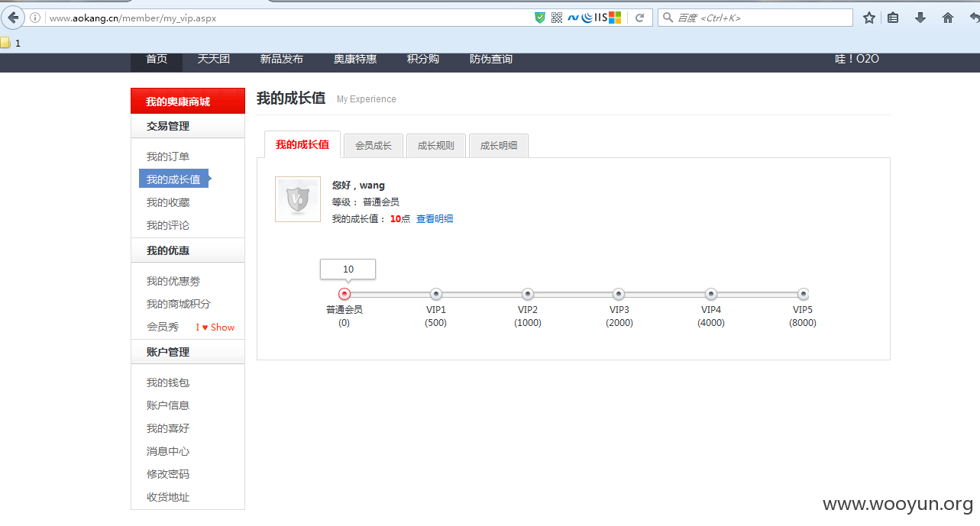Open 首页 in the navigation bar

157,59
